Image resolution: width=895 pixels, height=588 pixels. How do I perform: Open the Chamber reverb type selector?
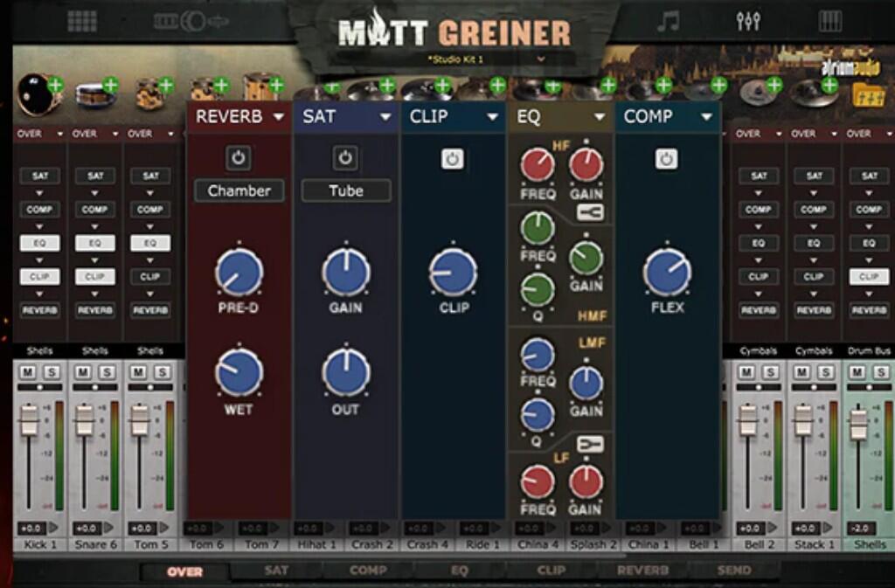[239, 190]
